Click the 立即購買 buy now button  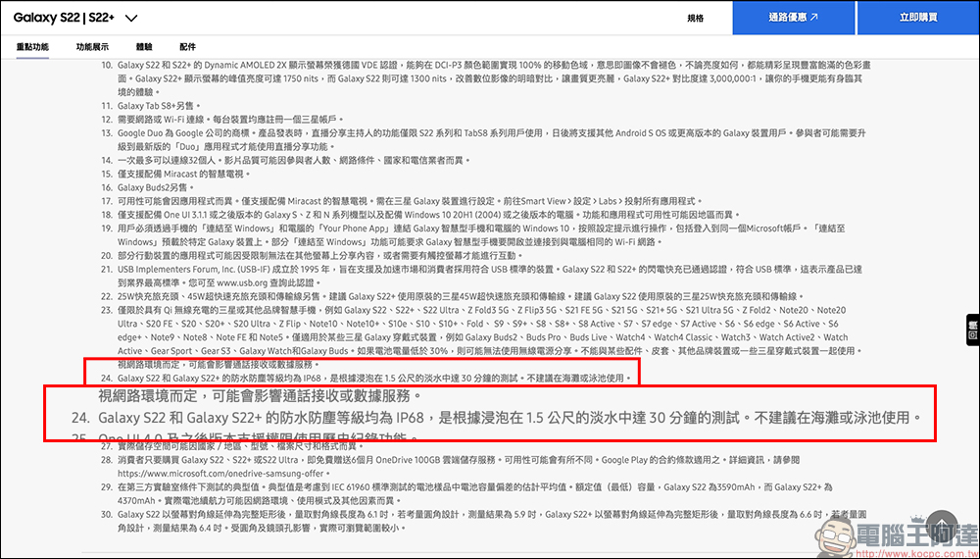click(918, 18)
